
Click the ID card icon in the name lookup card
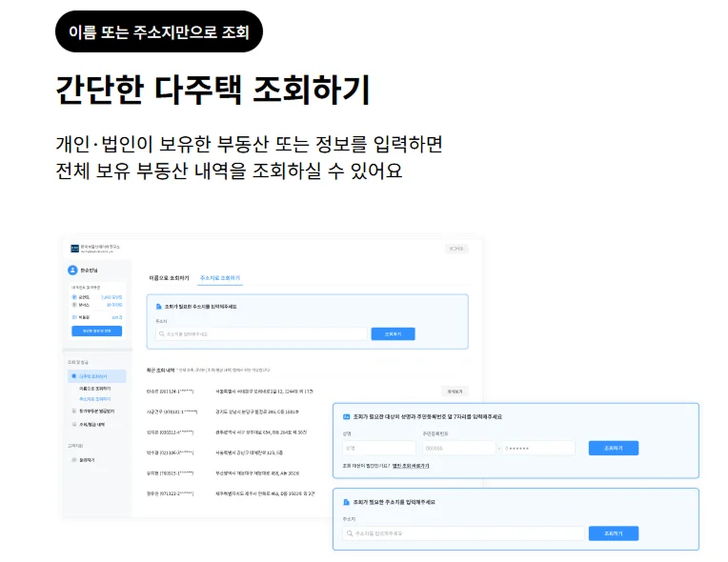point(346,417)
